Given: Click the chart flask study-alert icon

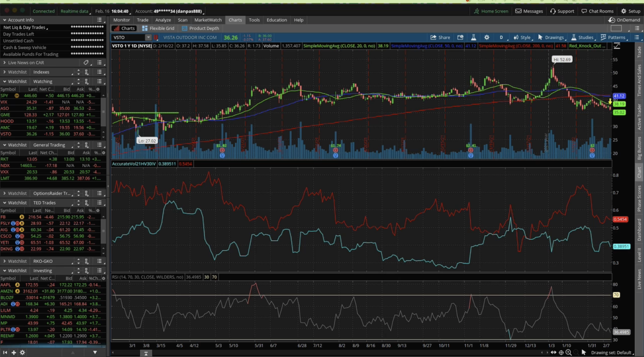Looking at the screenshot, I should pyautogui.click(x=474, y=37).
